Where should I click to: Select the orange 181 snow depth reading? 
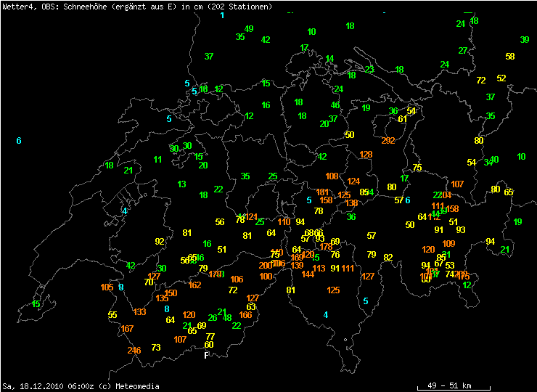(323, 192)
